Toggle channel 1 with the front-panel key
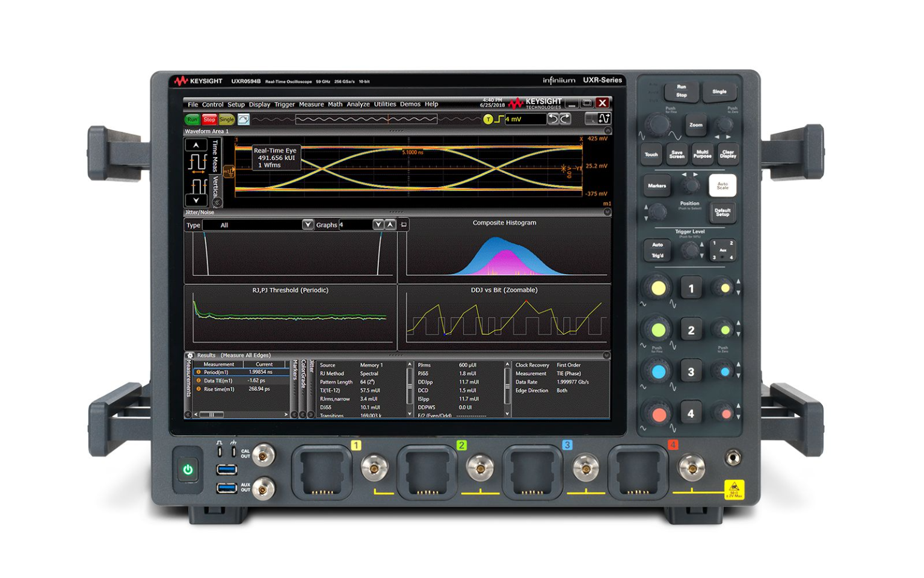 point(691,288)
